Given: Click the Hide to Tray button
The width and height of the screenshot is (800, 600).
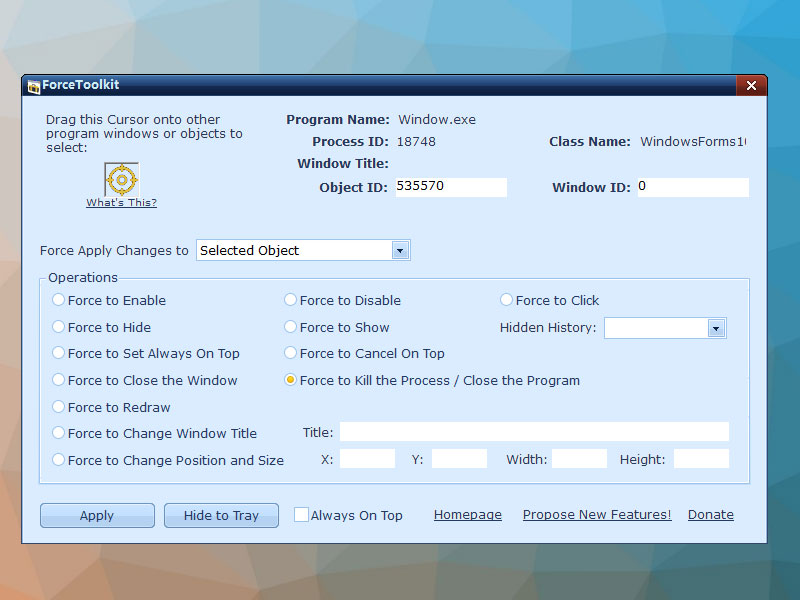Looking at the screenshot, I should click(x=221, y=515).
